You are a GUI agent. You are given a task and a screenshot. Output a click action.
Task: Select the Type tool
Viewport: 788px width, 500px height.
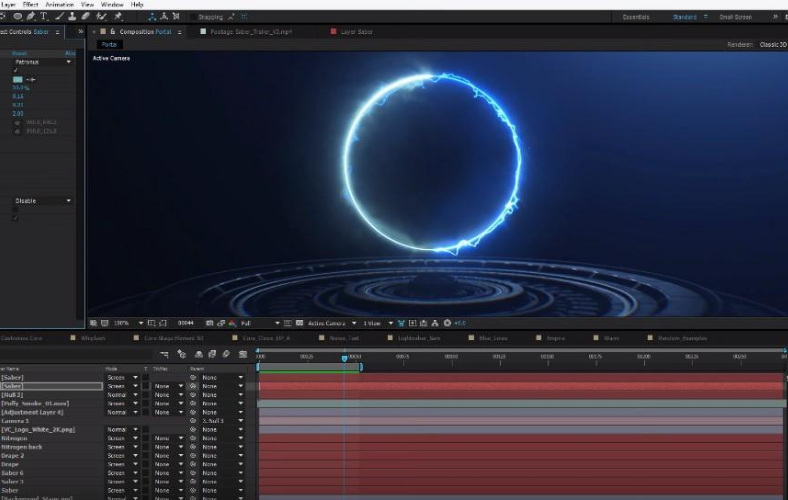(44, 17)
